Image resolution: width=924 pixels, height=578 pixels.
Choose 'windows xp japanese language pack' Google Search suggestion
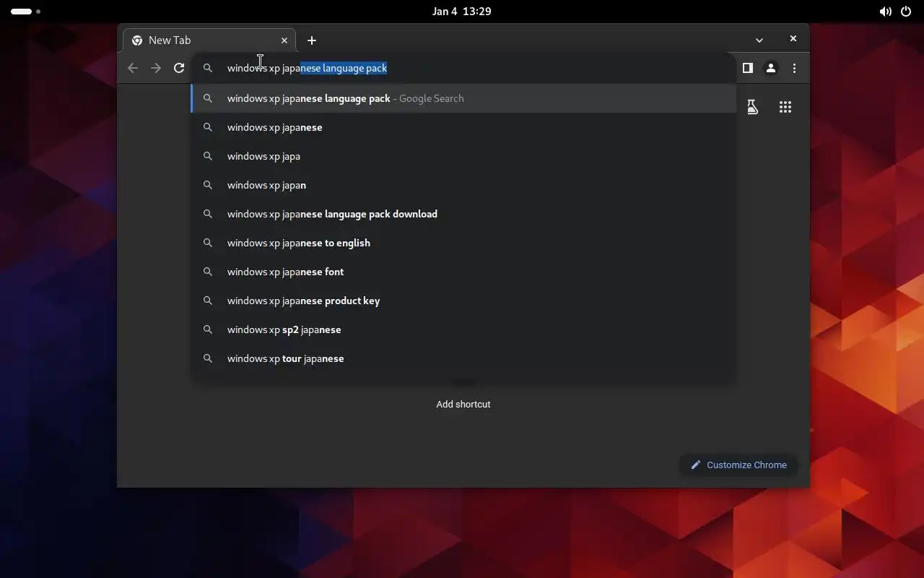(463, 98)
